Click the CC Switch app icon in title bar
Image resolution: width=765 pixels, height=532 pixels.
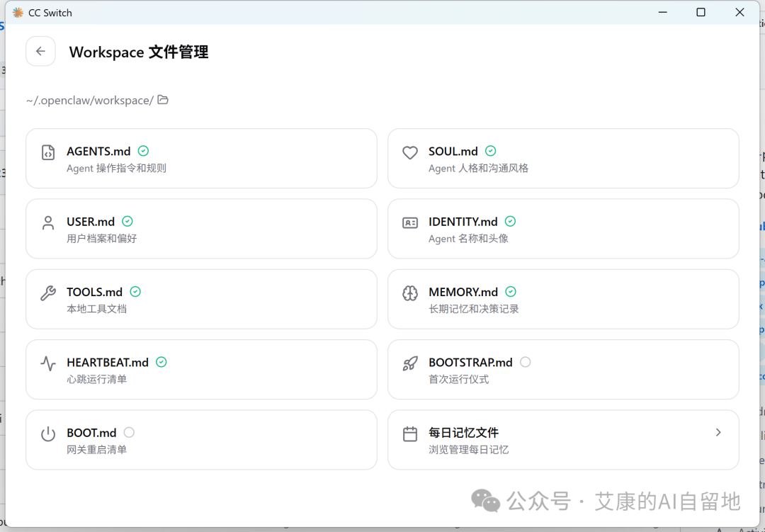click(x=18, y=13)
